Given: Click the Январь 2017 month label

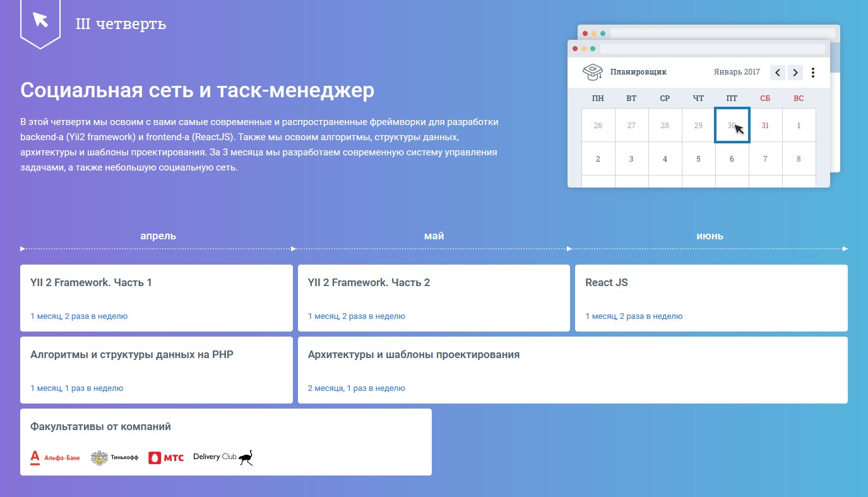Looking at the screenshot, I should pyautogui.click(x=737, y=71).
